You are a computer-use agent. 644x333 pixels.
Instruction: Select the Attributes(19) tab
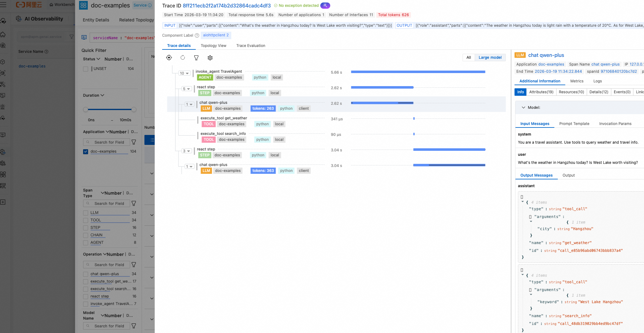click(541, 92)
